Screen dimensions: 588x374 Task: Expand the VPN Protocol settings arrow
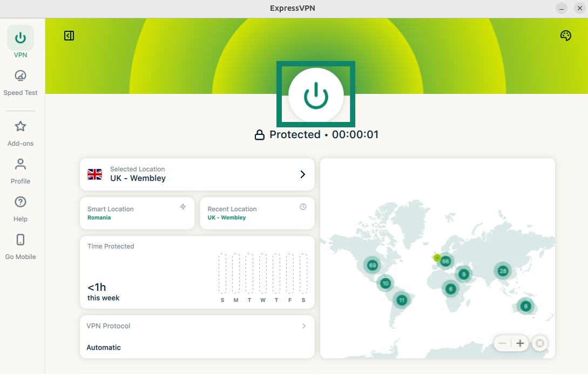[303, 326]
